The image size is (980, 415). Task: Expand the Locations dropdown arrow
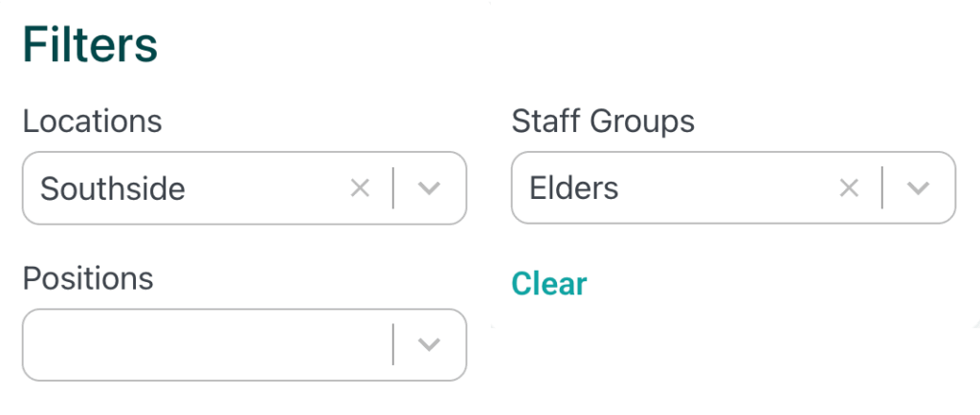coord(430,188)
